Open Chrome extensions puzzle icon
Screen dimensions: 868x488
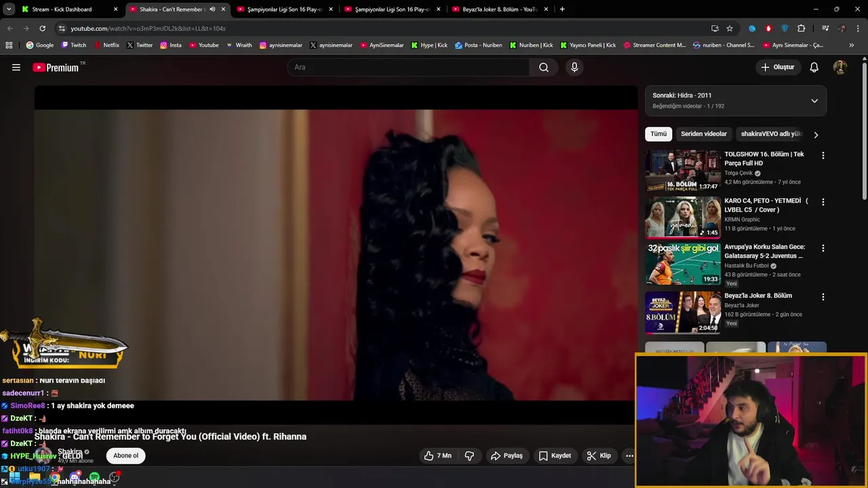802,28
